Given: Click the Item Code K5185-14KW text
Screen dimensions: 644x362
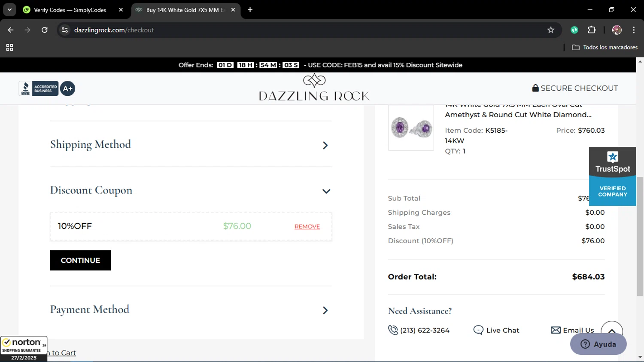Looking at the screenshot, I should pos(476,136).
